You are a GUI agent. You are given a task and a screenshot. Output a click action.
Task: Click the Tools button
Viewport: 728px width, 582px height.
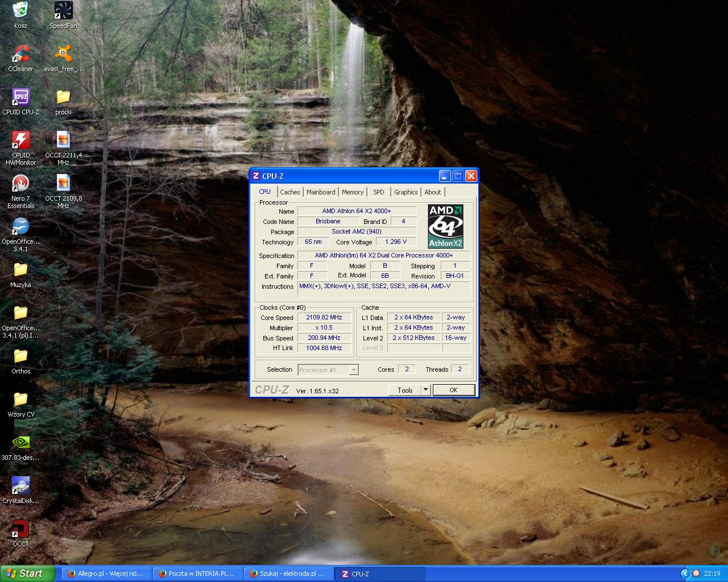(x=405, y=390)
